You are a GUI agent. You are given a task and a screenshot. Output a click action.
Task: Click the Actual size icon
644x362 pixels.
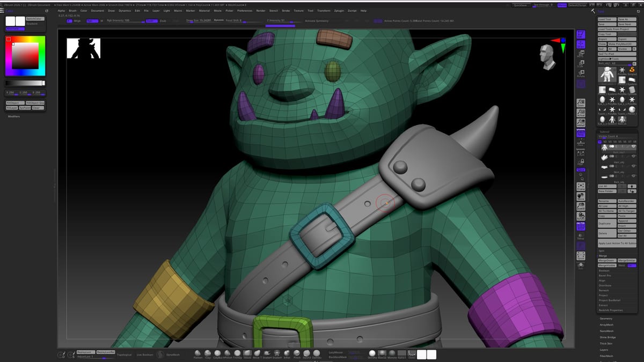[581, 113]
